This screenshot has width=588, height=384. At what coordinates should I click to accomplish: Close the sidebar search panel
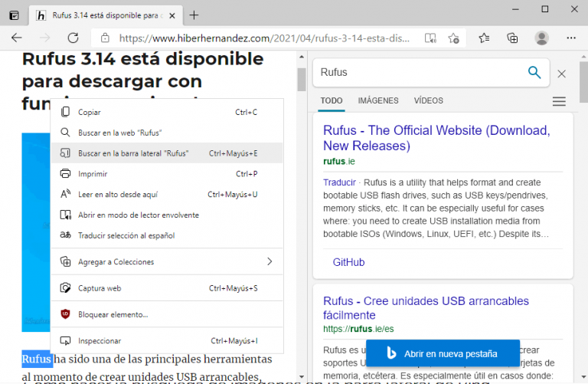562,74
